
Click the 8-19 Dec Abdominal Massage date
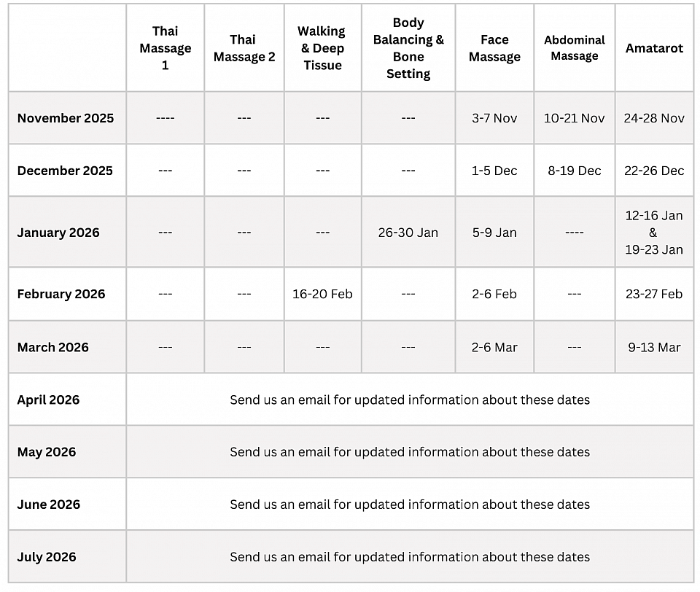[x=575, y=171]
